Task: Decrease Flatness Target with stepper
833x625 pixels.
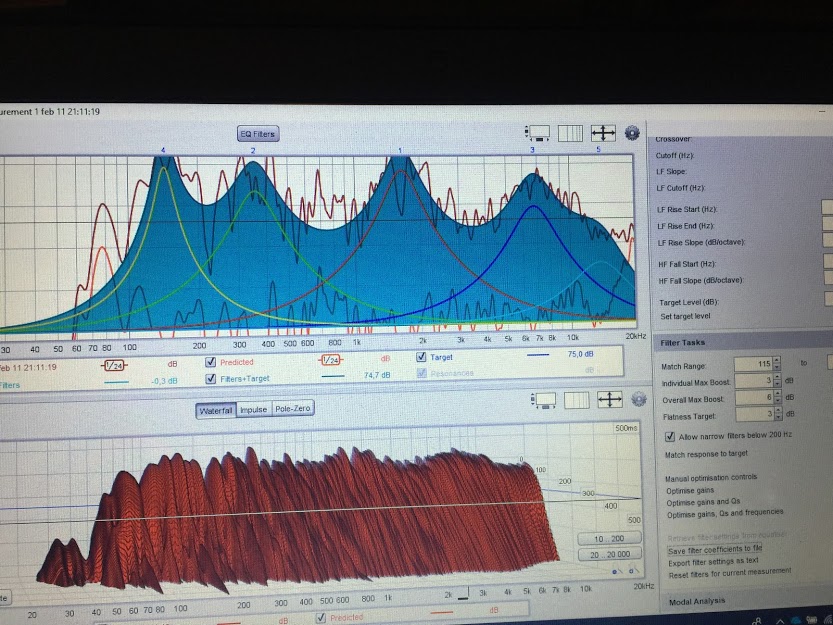Action: click(779, 417)
